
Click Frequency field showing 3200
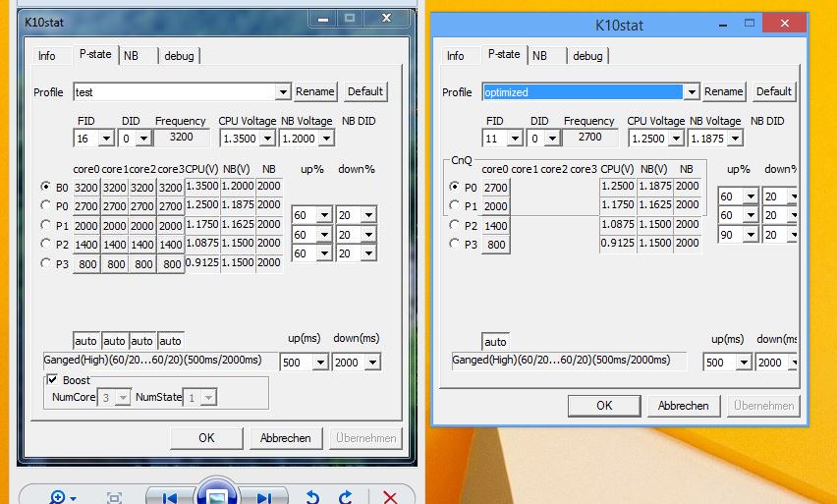tap(182, 138)
